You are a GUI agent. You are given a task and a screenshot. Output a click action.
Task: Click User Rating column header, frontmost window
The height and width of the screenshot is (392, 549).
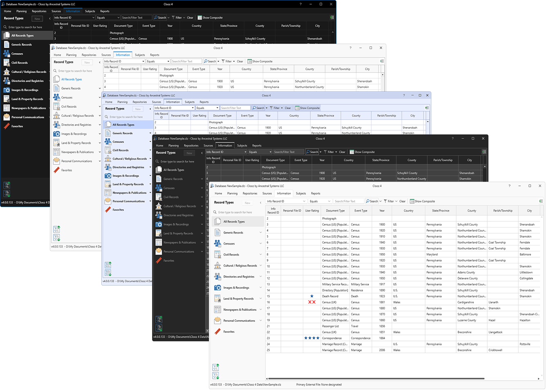[x=312, y=211]
